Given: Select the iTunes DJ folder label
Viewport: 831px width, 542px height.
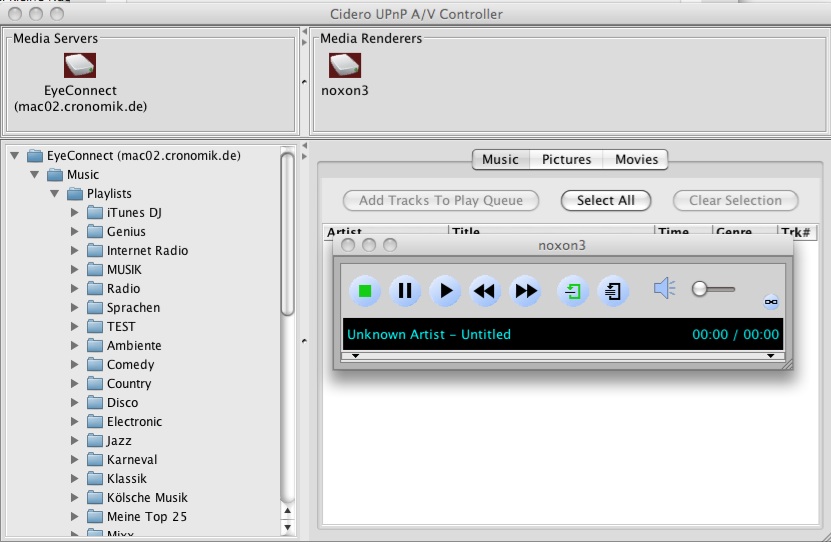Looking at the screenshot, I should [134, 212].
